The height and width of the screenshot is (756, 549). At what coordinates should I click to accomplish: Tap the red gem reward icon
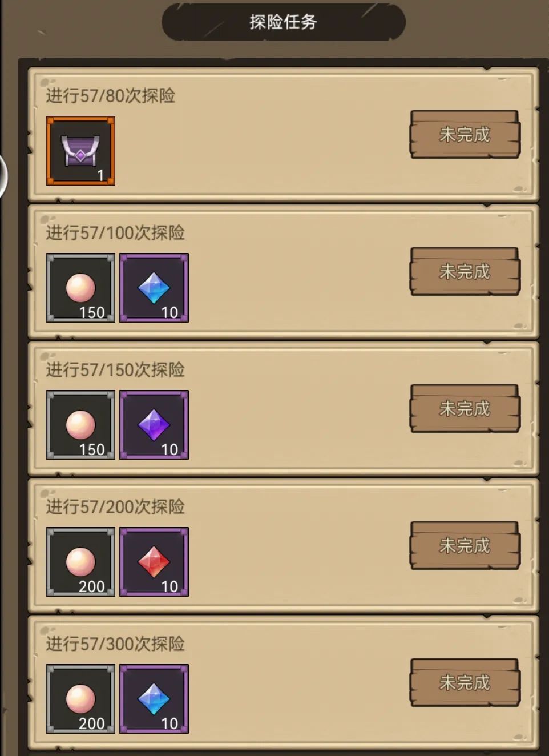pyautogui.click(x=154, y=562)
